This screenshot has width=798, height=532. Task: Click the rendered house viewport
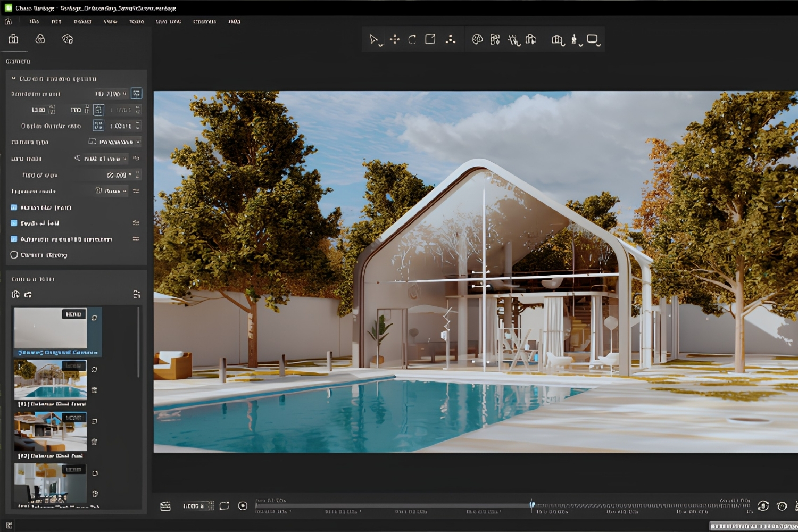tap(476, 272)
